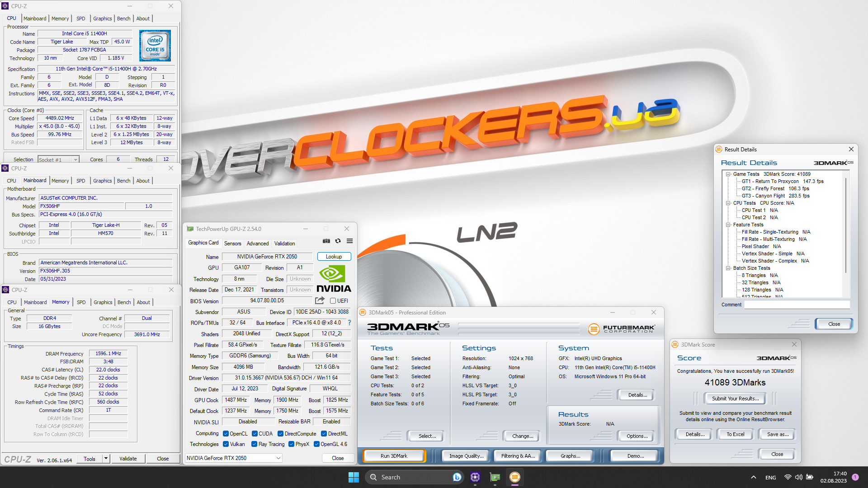Open the GPU selection dropdown in GPU-Z
Viewport: 868px width, 488px height.
(x=234, y=458)
